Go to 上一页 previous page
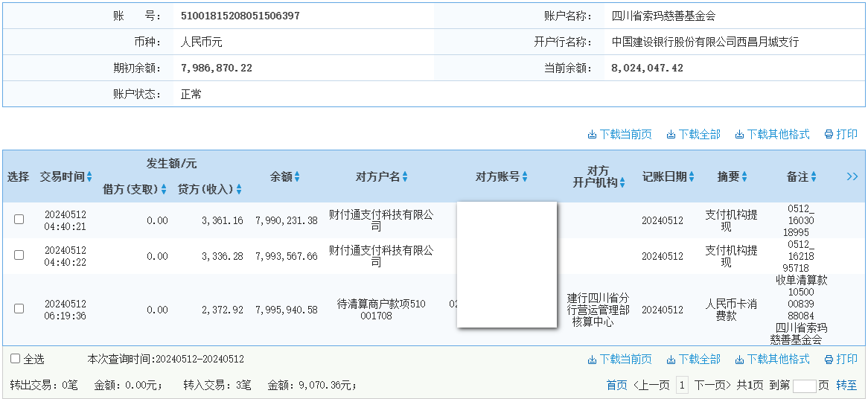This screenshot has width=868, height=399. point(651,385)
